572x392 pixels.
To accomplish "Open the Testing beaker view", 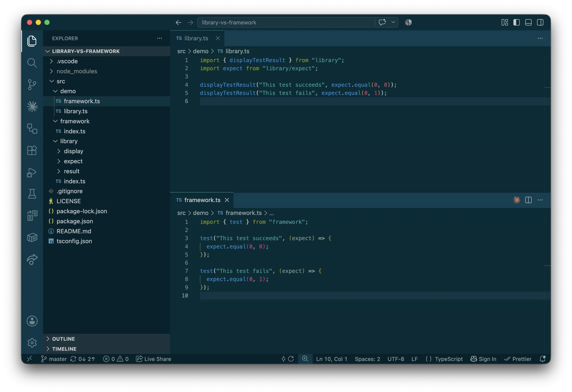I will tap(32, 194).
